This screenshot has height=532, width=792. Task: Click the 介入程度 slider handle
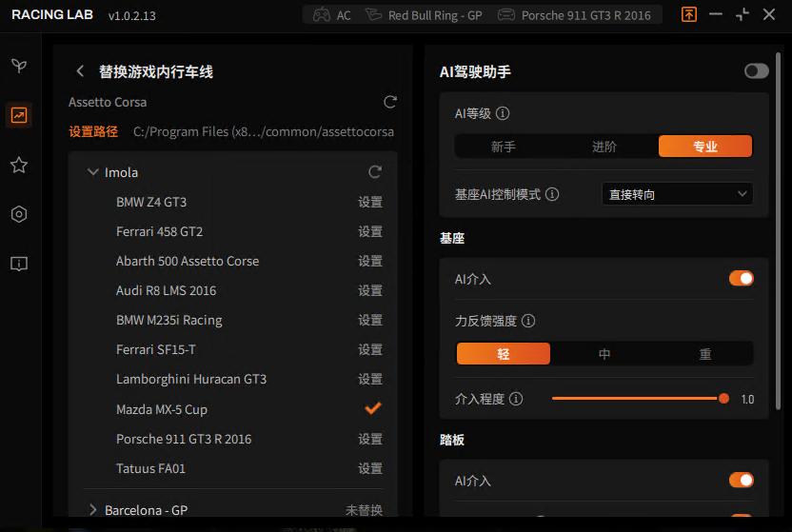723,399
